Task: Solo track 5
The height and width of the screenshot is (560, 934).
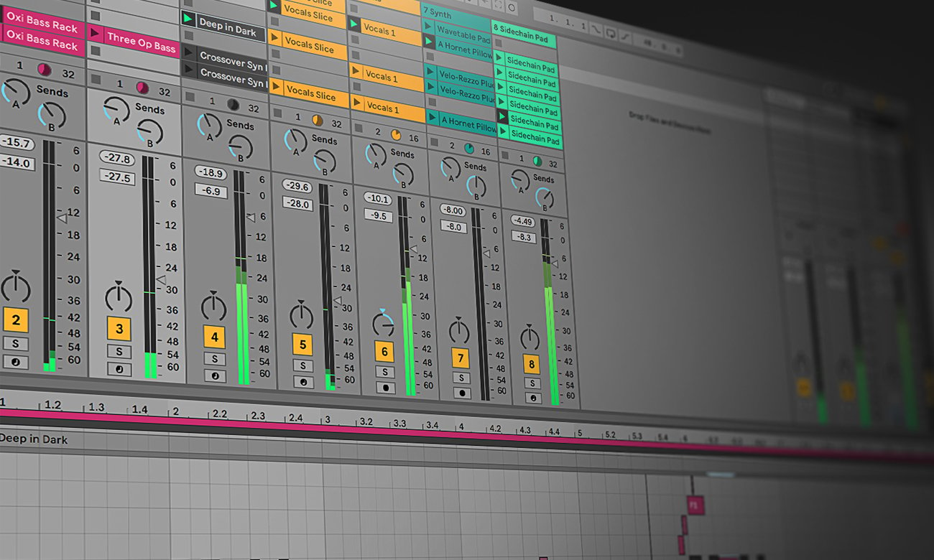Action: point(303,365)
